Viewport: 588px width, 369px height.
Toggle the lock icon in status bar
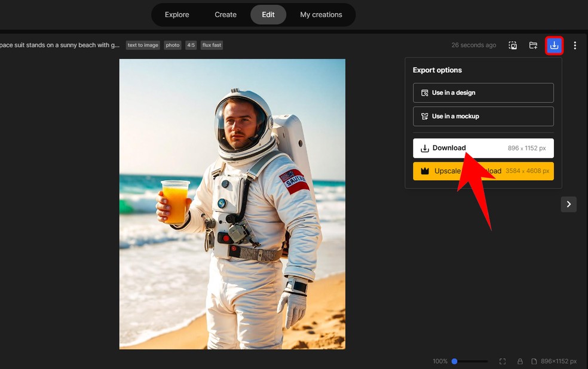(520, 361)
